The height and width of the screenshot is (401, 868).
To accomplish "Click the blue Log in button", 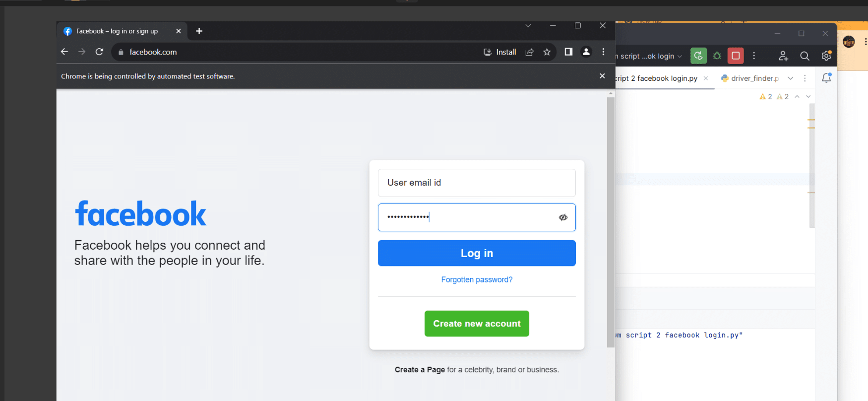I will click(x=477, y=253).
